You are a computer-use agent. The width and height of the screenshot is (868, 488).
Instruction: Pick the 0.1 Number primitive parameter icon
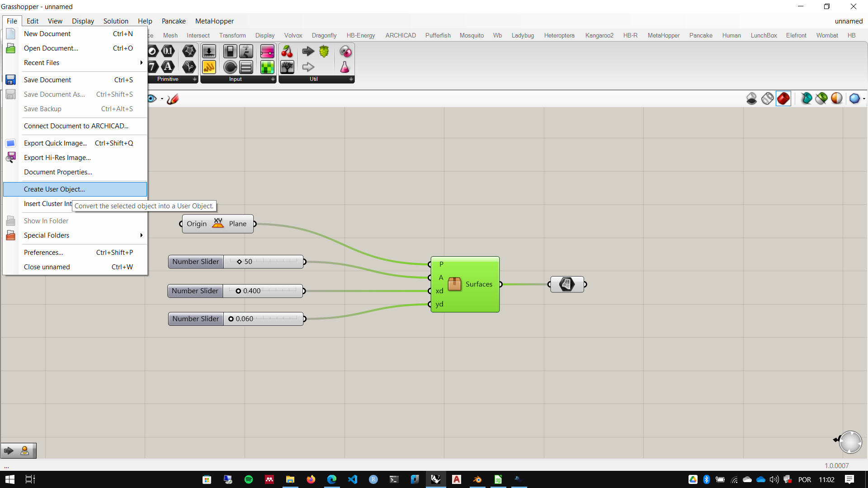(x=168, y=52)
